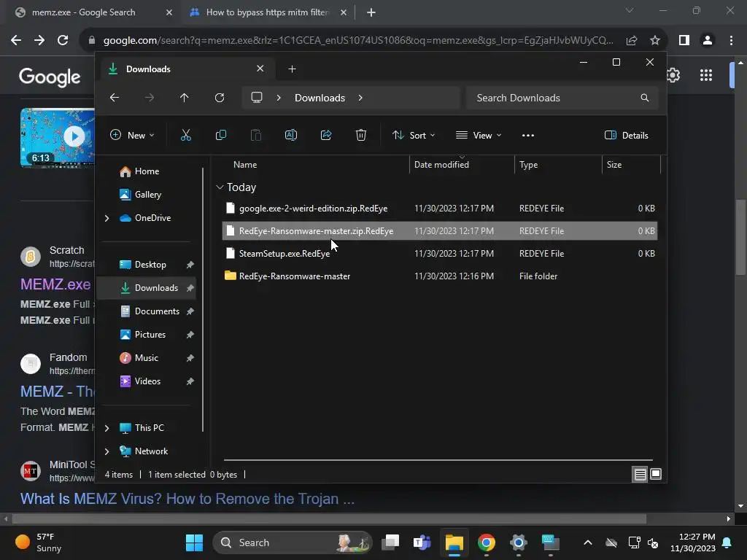Copy the selected item in Explorer toolbar
Image resolution: width=747 pixels, height=560 pixels.
220,135
